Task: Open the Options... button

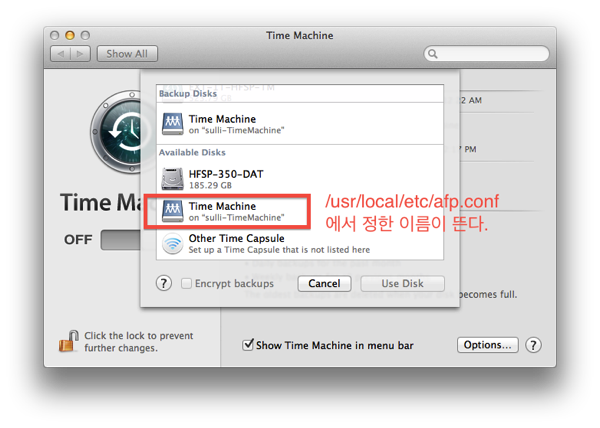Action: coord(488,345)
